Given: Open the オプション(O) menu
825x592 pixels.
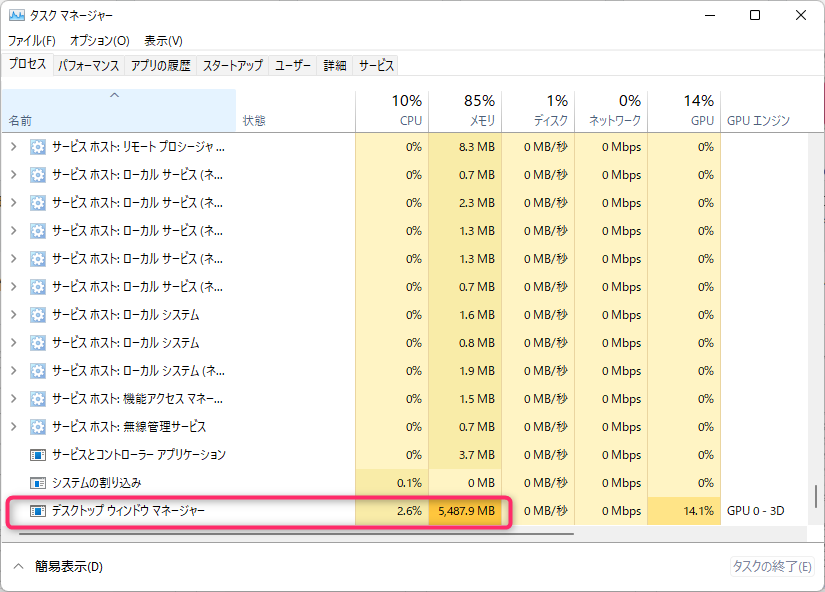Looking at the screenshot, I should coord(99,41).
